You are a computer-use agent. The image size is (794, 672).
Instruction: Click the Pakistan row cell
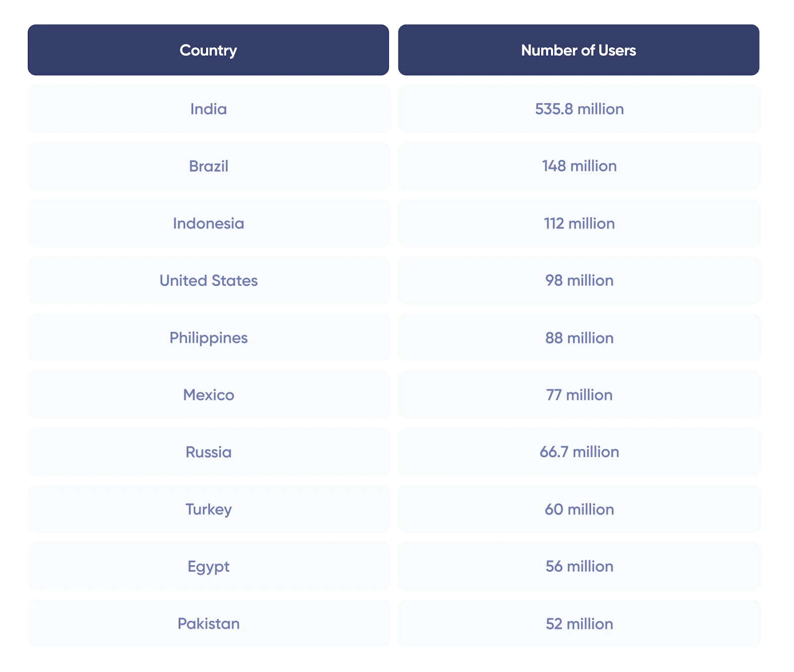(x=208, y=623)
